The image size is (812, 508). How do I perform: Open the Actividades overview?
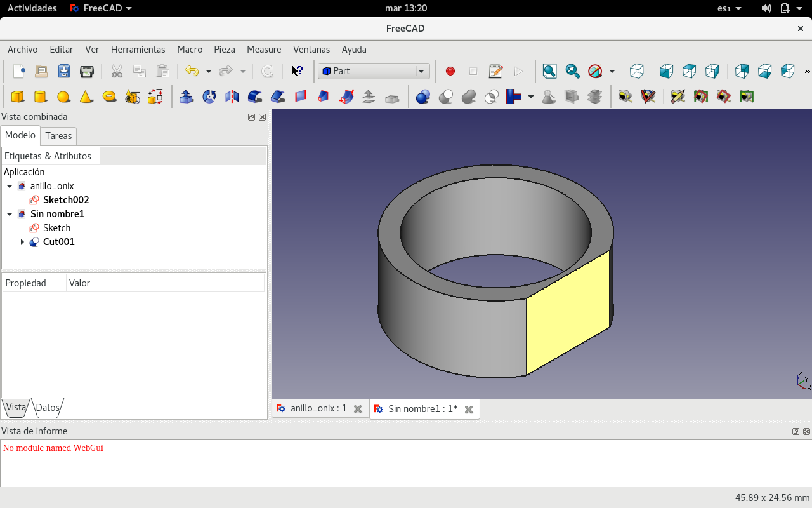(32, 8)
